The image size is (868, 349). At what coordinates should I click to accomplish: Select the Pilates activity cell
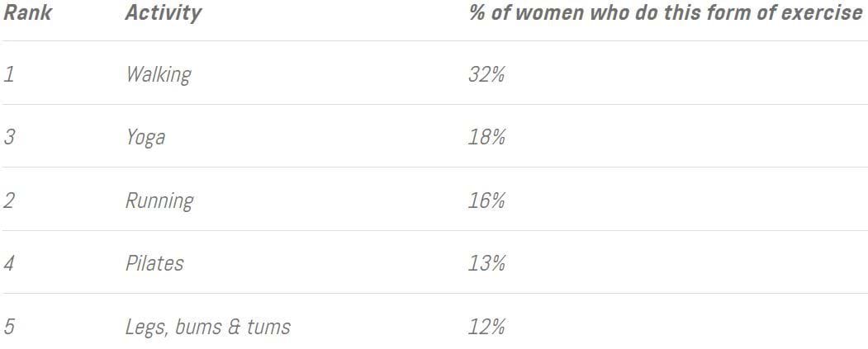154,263
